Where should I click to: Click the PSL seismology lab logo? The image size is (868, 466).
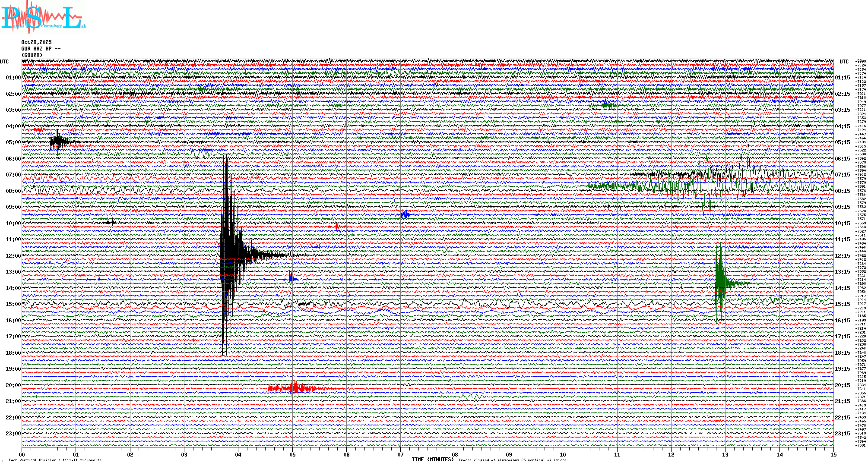43,17
